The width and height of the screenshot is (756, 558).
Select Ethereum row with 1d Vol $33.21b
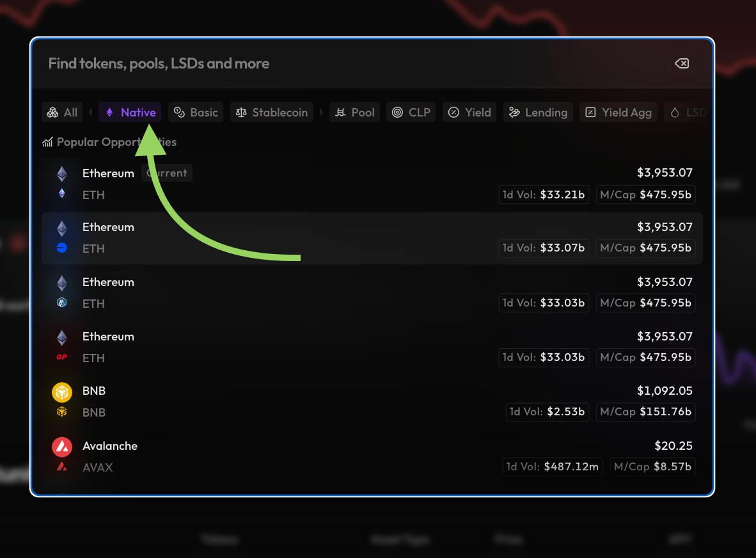[x=372, y=184]
